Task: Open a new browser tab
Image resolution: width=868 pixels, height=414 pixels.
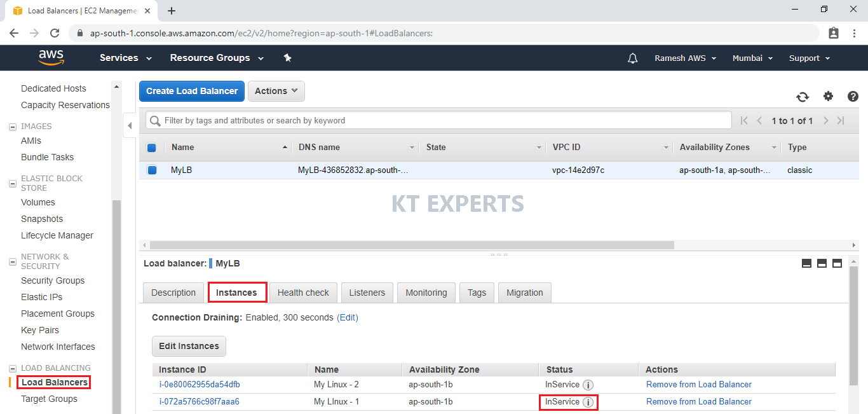Action: (172, 11)
